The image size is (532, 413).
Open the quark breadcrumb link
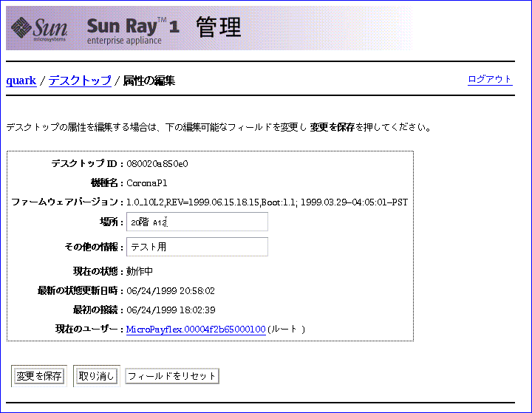coord(21,81)
